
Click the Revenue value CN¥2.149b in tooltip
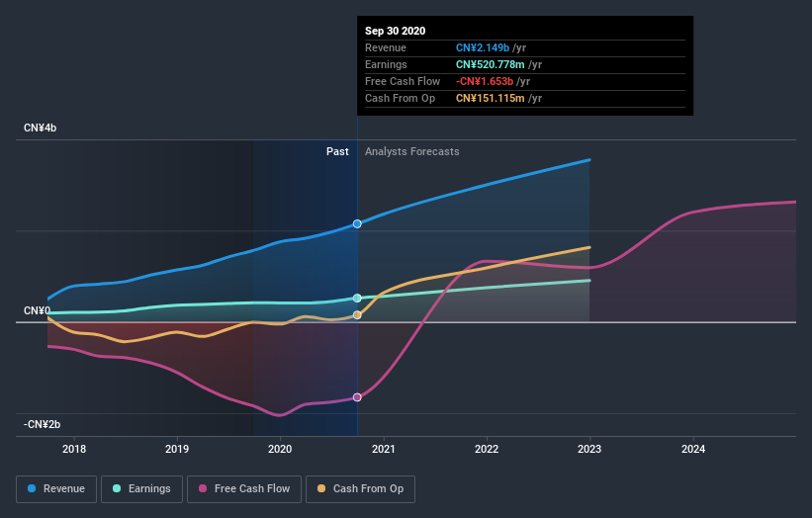(483, 47)
